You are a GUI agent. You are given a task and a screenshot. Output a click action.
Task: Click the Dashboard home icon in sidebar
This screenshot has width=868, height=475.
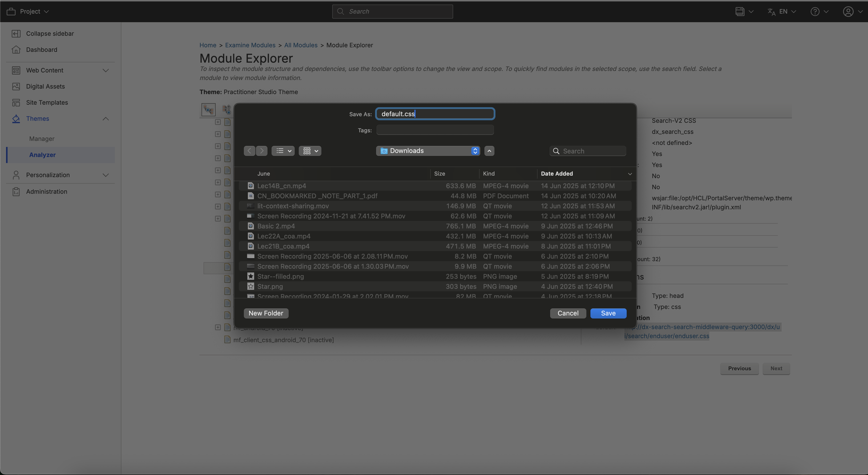(16, 50)
